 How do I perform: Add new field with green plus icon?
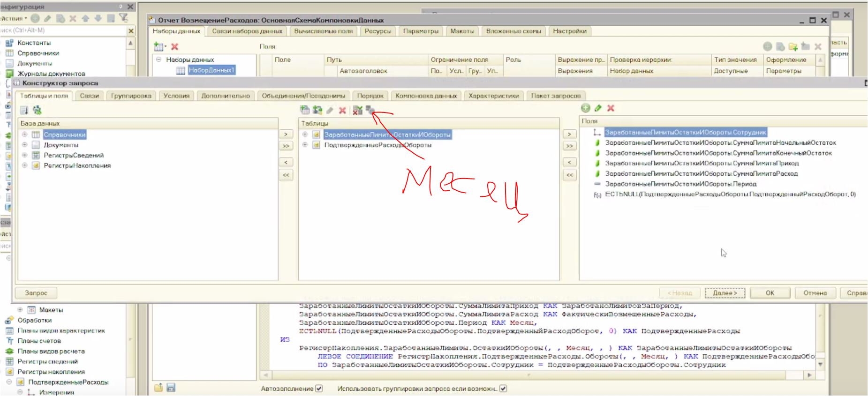[x=585, y=108]
